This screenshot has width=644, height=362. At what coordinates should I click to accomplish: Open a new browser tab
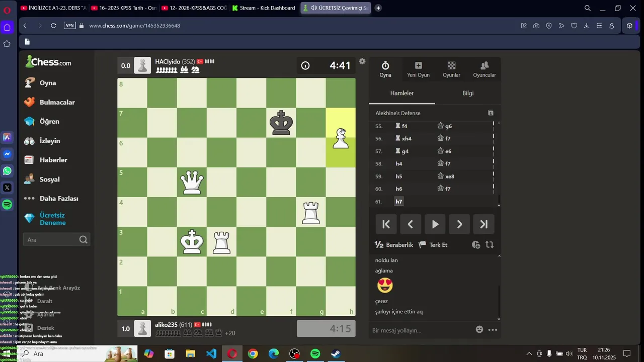pyautogui.click(x=378, y=8)
